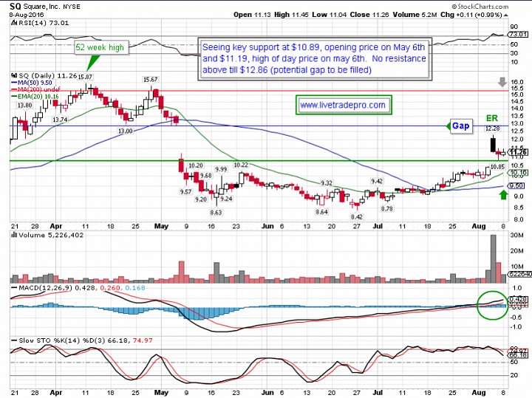The width and height of the screenshot is (532, 398).
Task: Click the 52 week high annotation label
Action: 100,47
